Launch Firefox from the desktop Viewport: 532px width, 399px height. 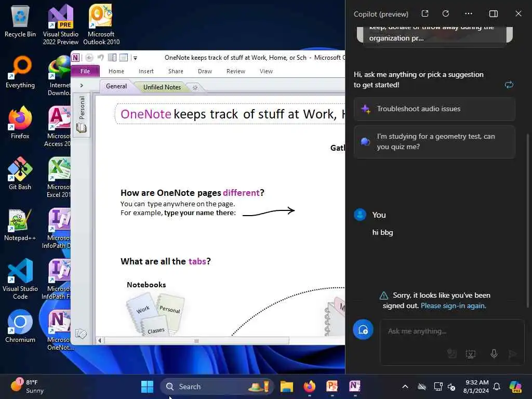click(20, 123)
